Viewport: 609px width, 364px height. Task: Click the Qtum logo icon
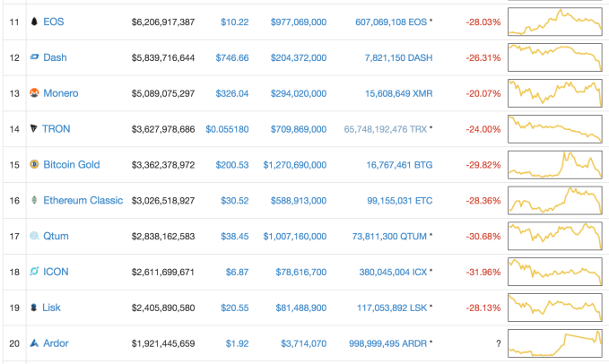34,236
